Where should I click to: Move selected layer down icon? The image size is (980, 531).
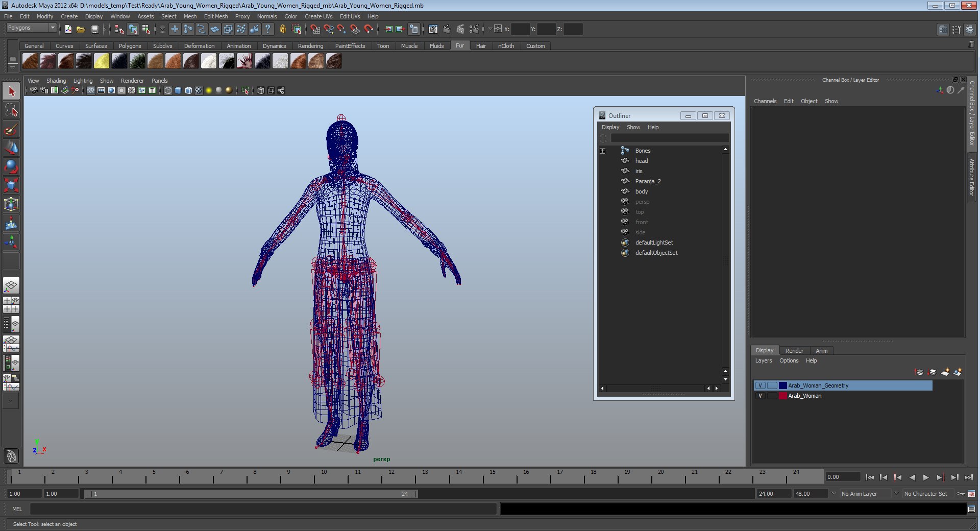(932, 372)
